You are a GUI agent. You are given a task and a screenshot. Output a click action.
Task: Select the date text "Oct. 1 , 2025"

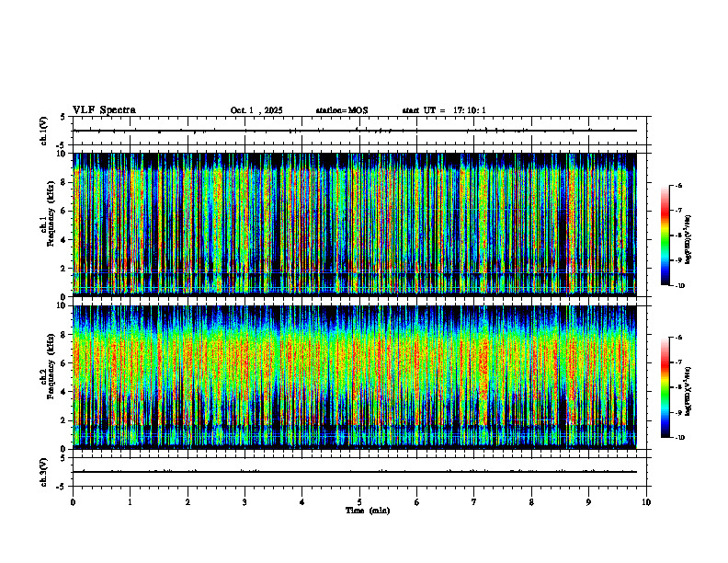coord(256,110)
